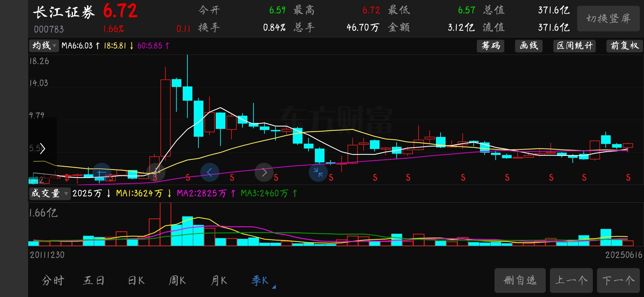Click the end date 20250616
The image size is (644, 297).
click(624, 255)
